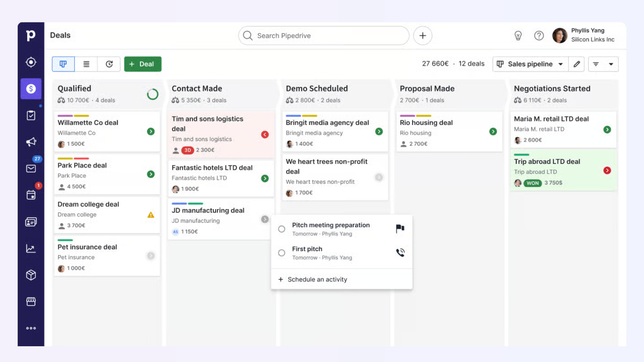
Task: Expand the Sales pipeline dropdown
Action: (530, 64)
